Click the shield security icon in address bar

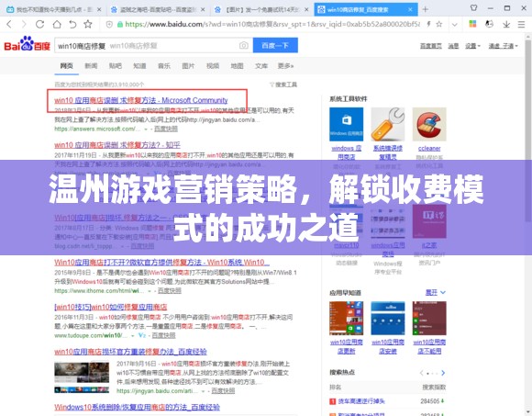coord(109,24)
